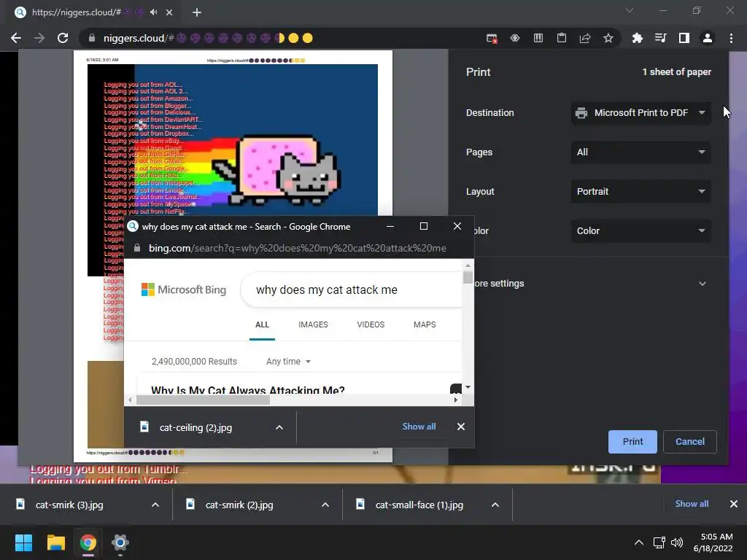747x560 pixels.
Task: Expand options chevron for cat-small-face (1).jpg
Action: point(495,505)
